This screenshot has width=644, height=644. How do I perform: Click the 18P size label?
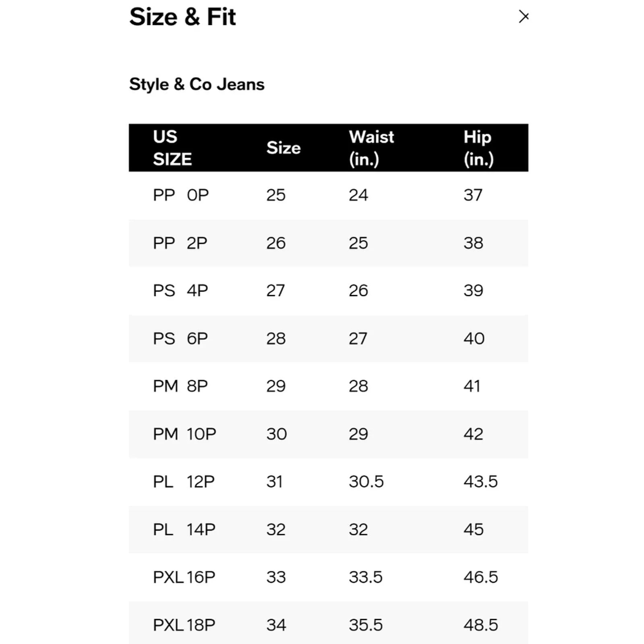[x=201, y=625]
